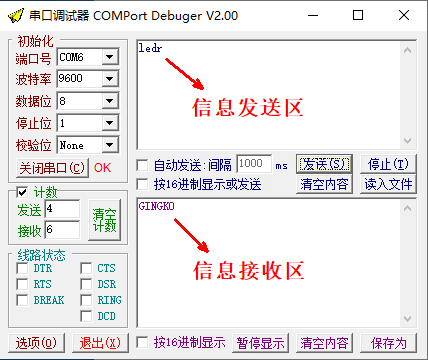The width and height of the screenshot is (428, 360).
Task: Click the send area scrollbar up arrow
Action: (407, 51)
